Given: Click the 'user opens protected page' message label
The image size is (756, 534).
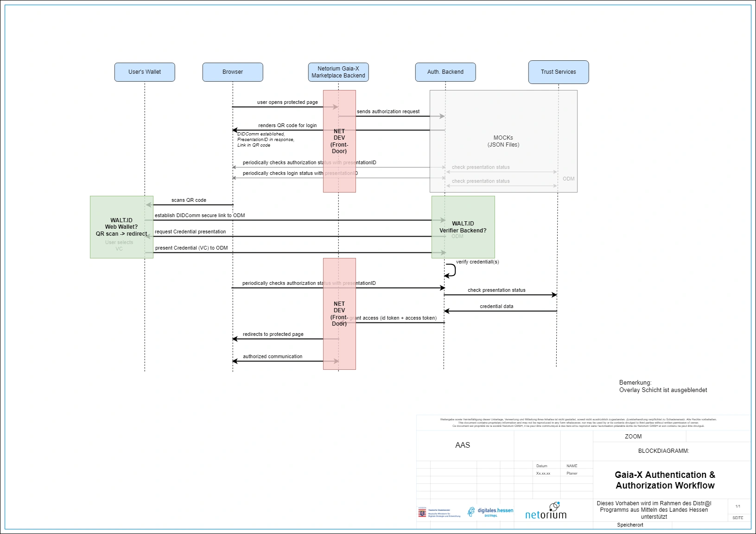Looking at the screenshot, I should coord(287,102).
